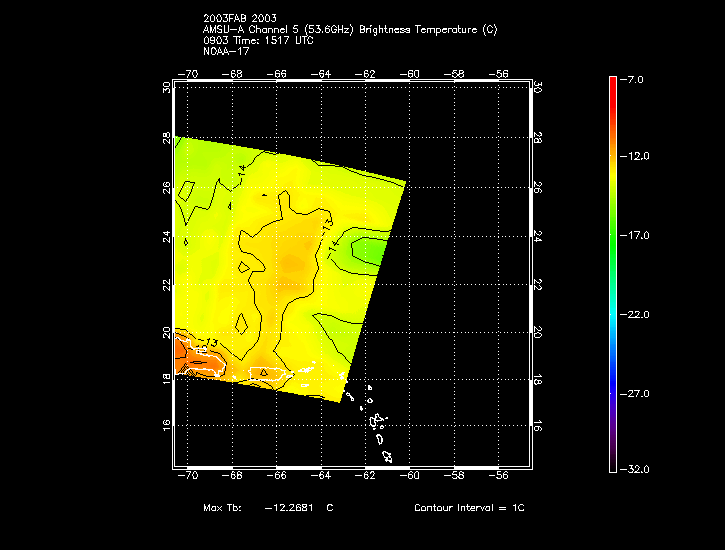Viewport: 725px width, 550px height.
Task: Click the -70 longitude label on the bottom axis
Action: point(186,479)
